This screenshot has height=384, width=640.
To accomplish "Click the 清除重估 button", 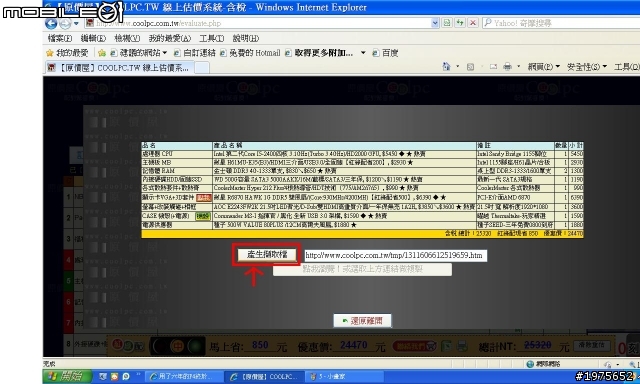I will tap(591, 345).
